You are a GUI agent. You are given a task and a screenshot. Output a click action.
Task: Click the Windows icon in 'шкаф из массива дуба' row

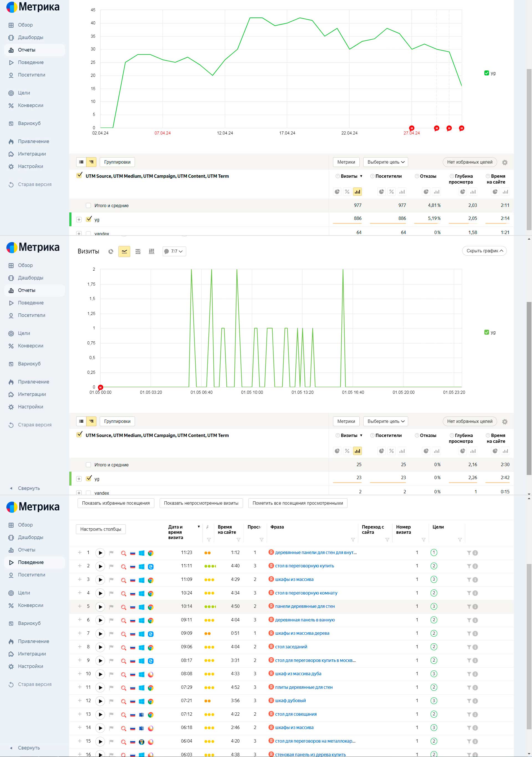(x=142, y=674)
